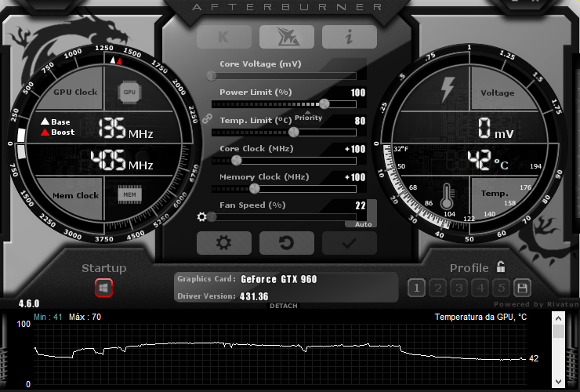The height and width of the screenshot is (392, 580).
Task: Click the GPU chip icon in clock gauge
Action: 129,93
